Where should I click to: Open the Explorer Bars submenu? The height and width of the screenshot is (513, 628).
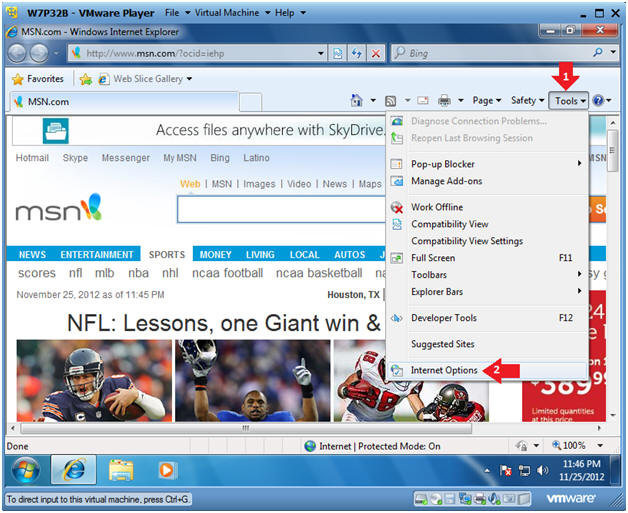point(487,292)
